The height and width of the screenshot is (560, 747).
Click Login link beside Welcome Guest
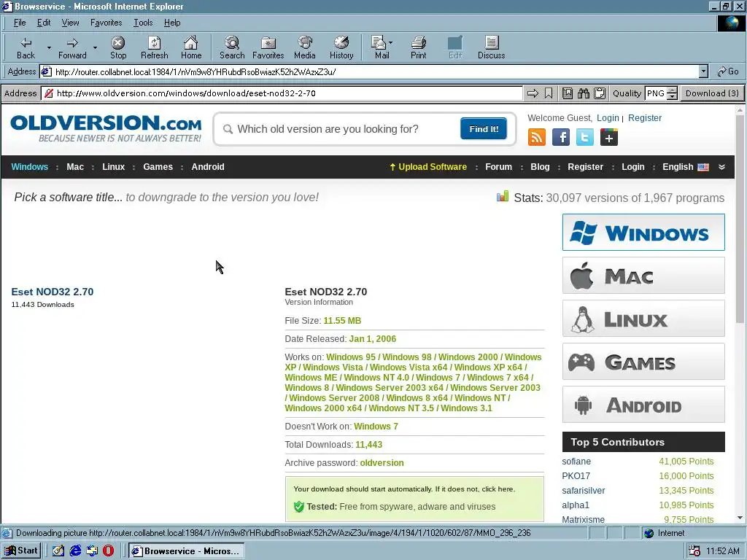[608, 118]
